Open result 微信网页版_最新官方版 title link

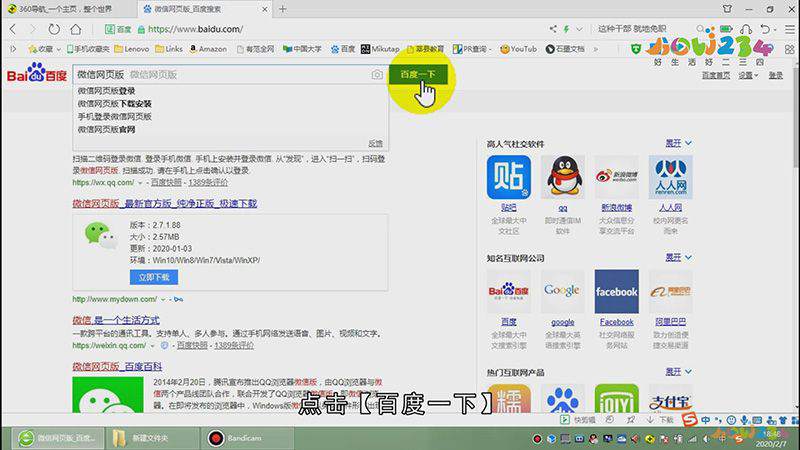click(x=165, y=204)
